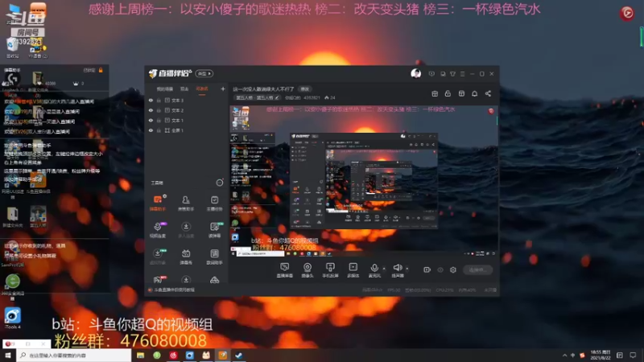
Task: Hide the 文本 1 source with its eye
Action: (x=151, y=120)
